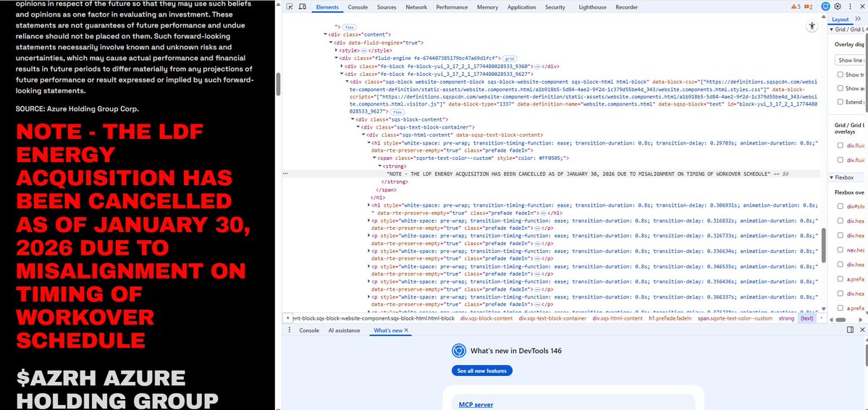This screenshot has height=410, width=868.
Task: Collapse the div class="content" node
Action: coord(326,34)
